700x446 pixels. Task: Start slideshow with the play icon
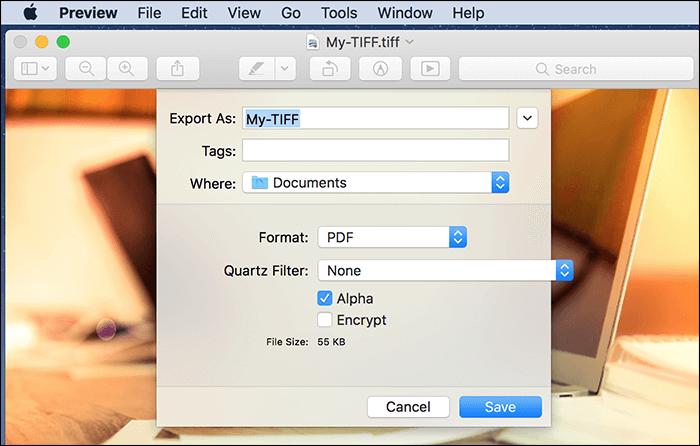click(x=430, y=69)
